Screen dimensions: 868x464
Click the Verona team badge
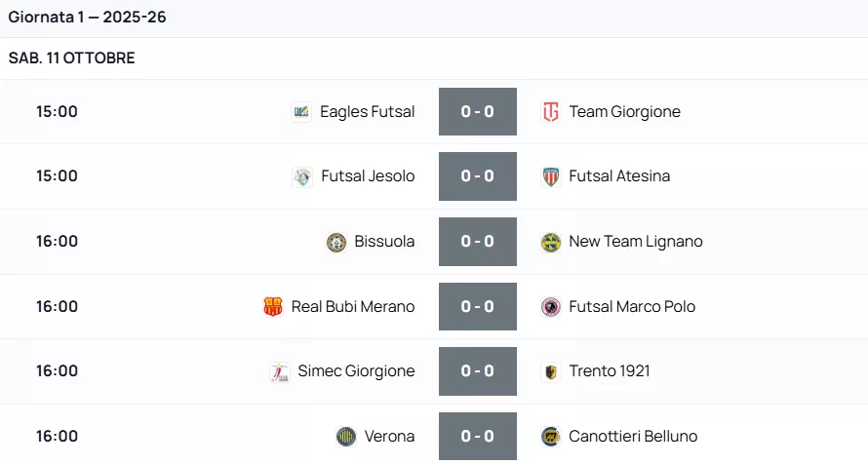[x=346, y=437]
